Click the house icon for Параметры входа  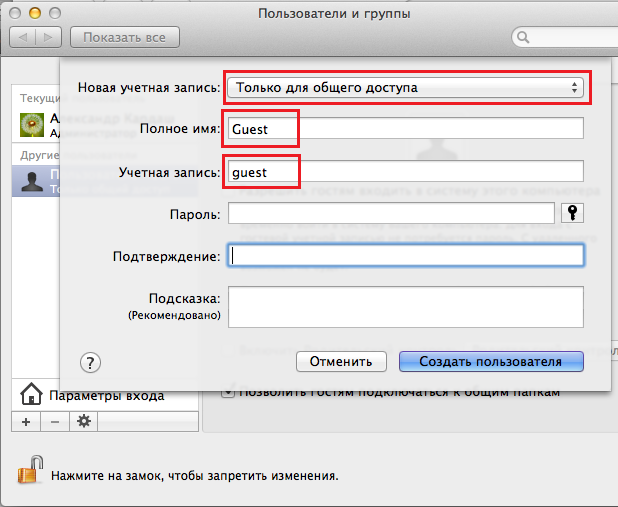click(31, 394)
